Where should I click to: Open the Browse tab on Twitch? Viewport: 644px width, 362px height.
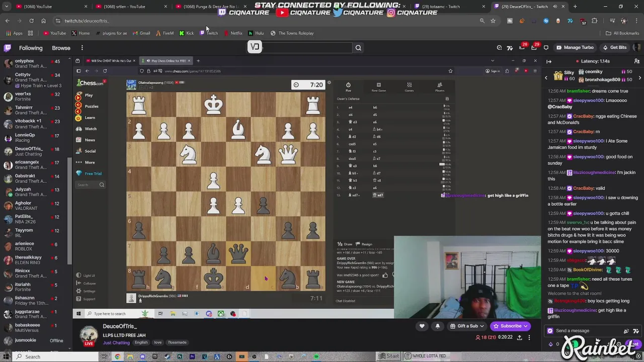pos(61,48)
